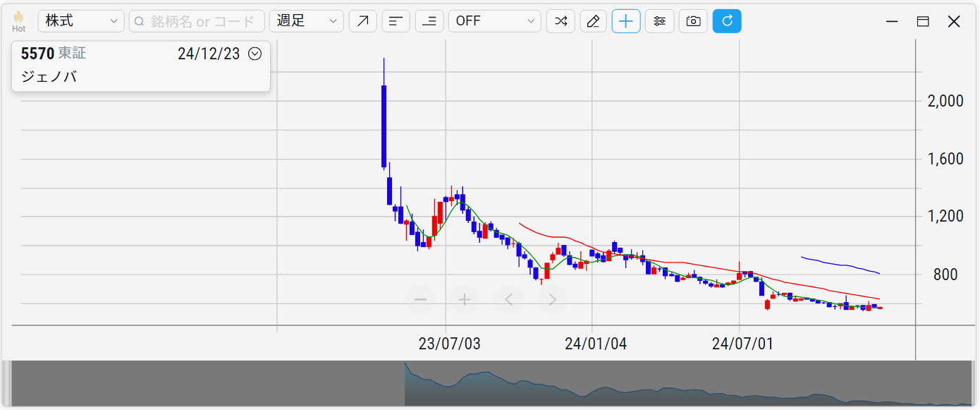Toggle the crosshair plus tool
Viewport: 980px width, 410px height.
coord(626,21)
